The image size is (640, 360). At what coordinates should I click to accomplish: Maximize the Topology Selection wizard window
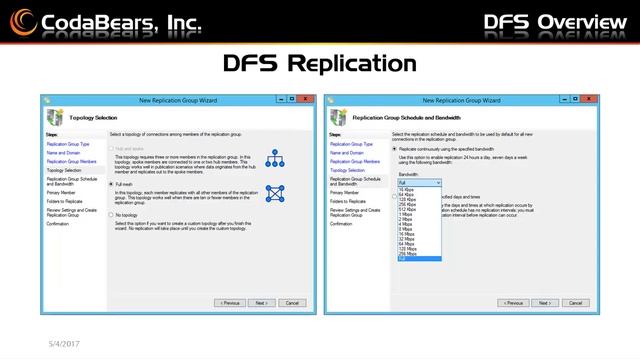tap(292, 99)
